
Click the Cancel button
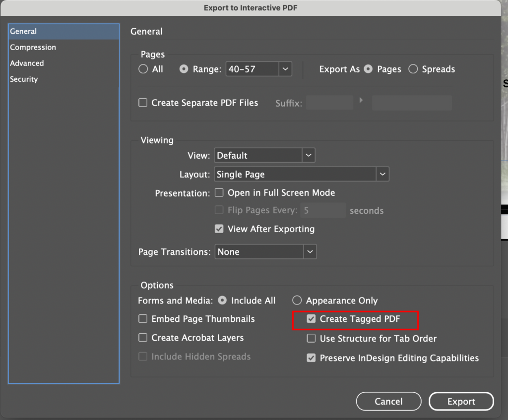pos(388,402)
